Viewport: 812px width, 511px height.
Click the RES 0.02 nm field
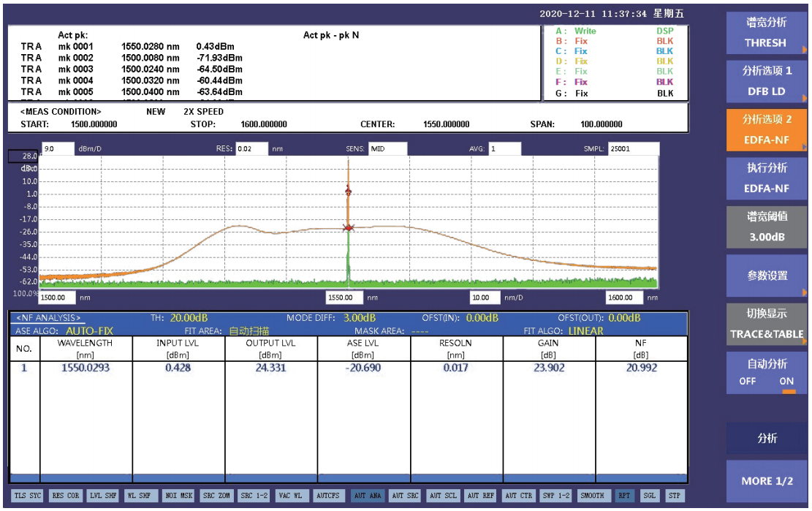(x=251, y=148)
